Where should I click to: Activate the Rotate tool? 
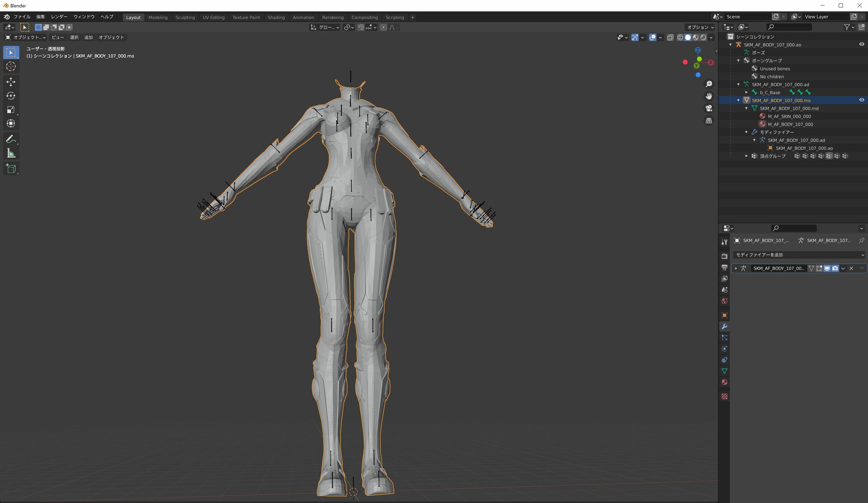(11, 96)
